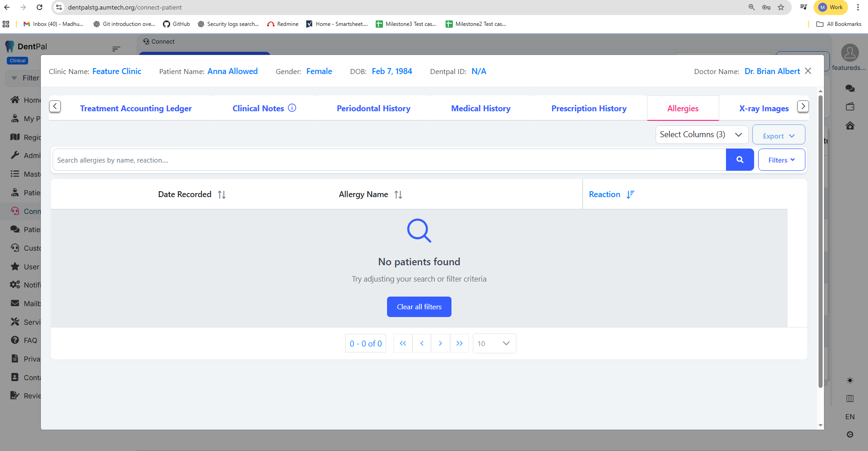Sort by Allergy Name column arrows
868x451 pixels.
coord(398,195)
